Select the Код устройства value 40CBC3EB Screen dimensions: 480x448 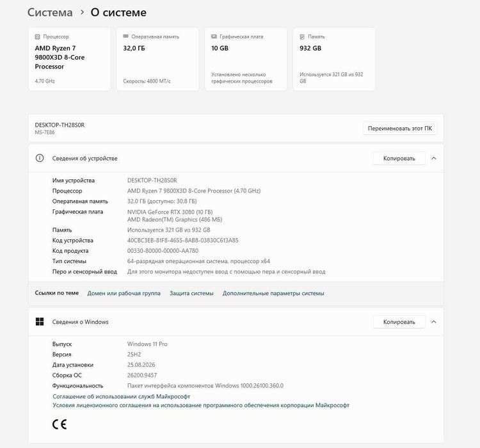coord(183,241)
